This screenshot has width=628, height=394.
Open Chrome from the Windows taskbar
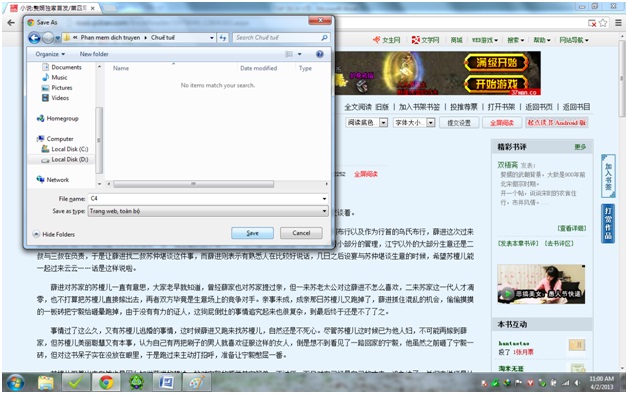[106, 382]
